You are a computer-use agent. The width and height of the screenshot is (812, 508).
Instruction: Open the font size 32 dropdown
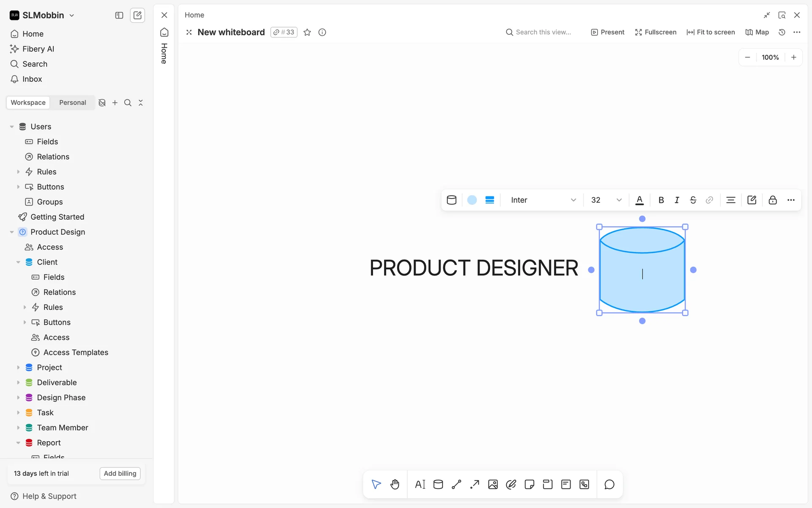coord(606,200)
